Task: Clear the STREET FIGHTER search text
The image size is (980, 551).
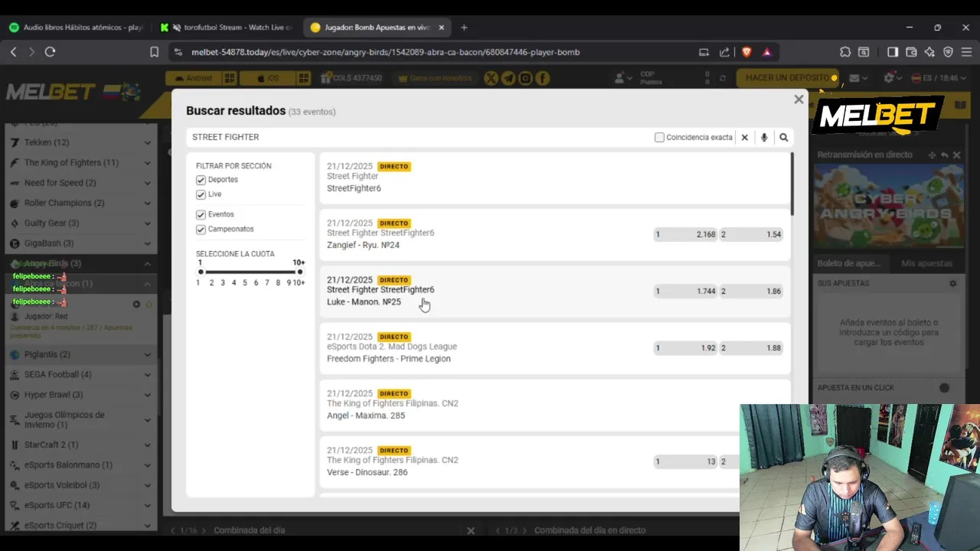Action: coord(744,138)
